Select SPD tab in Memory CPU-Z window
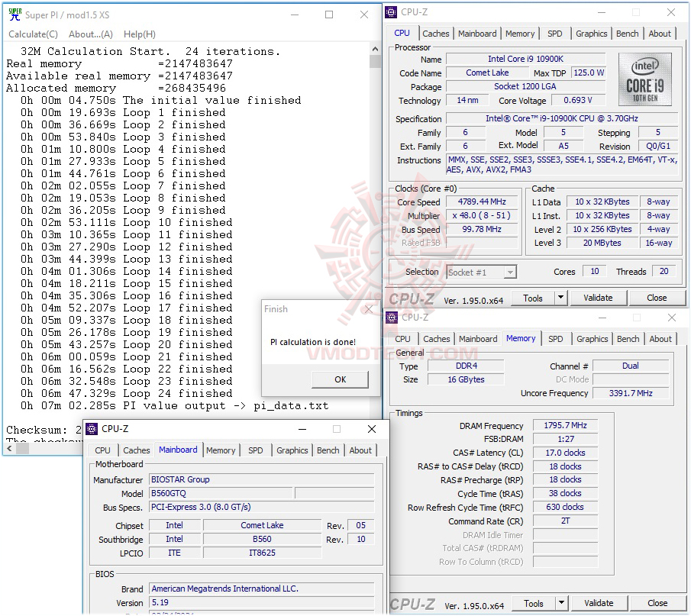This screenshot has height=616, width=691. click(555, 339)
